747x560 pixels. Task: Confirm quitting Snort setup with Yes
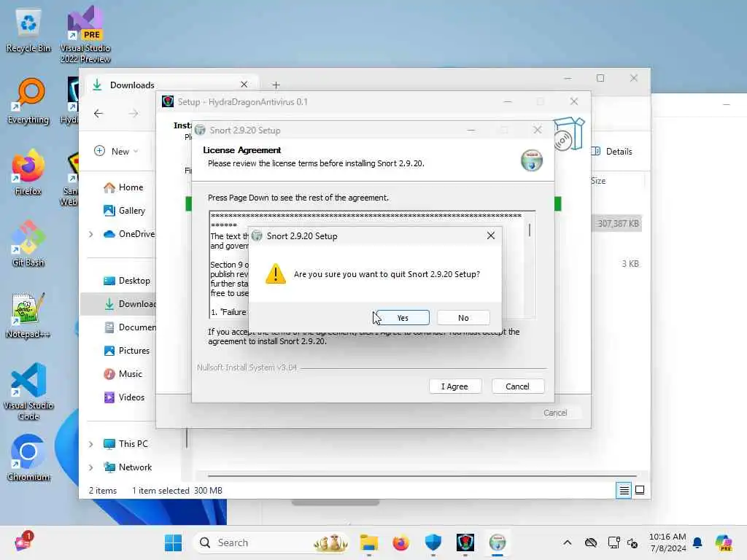(x=403, y=318)
